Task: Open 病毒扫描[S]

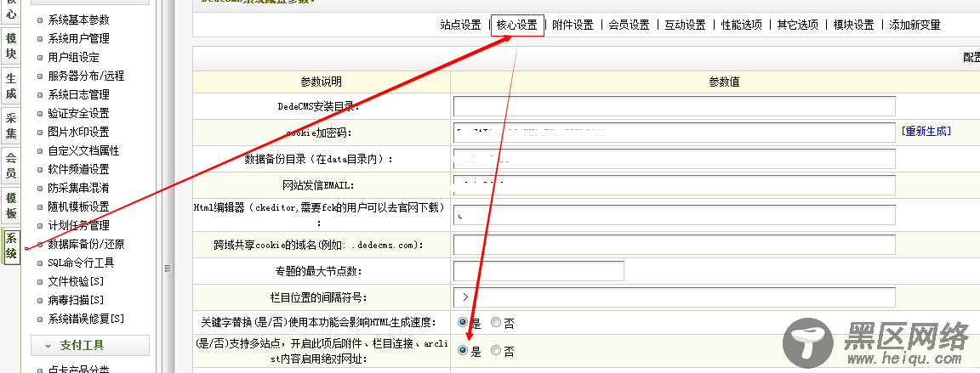Action: (76, 301)
